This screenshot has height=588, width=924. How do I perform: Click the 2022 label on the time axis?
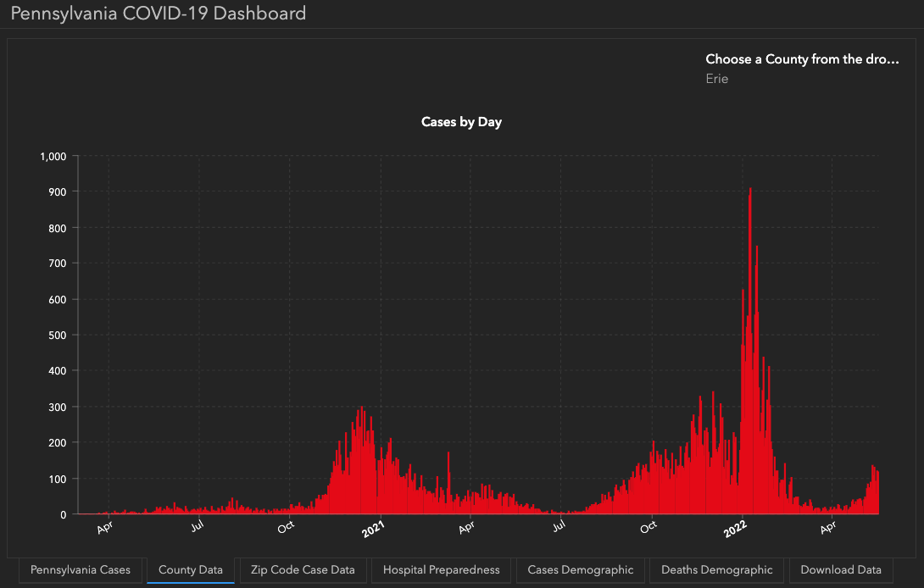pyautogui.click(x=736, y=531)
